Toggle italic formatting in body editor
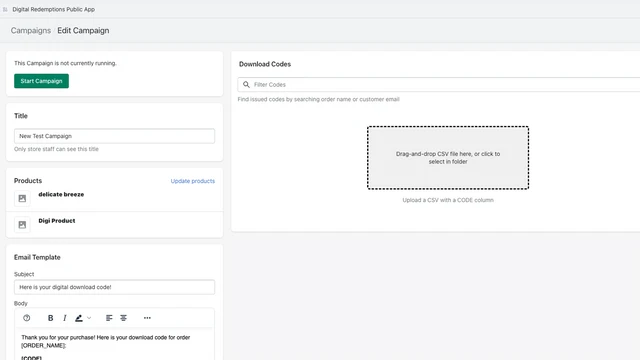This screenshot has height=360, width=640. (64, 318)
